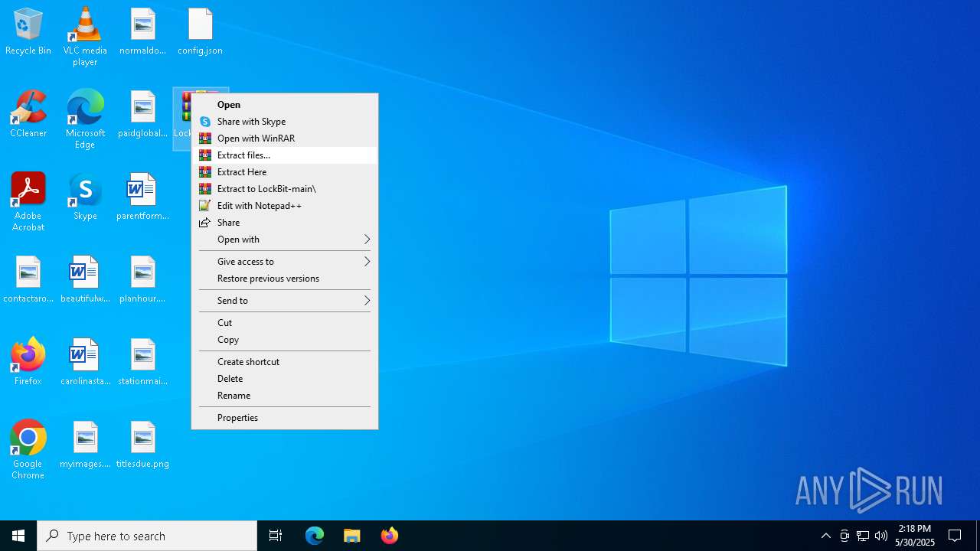Choose Open in the context menu
Viewport: 980px width, 551px height.
285,105
